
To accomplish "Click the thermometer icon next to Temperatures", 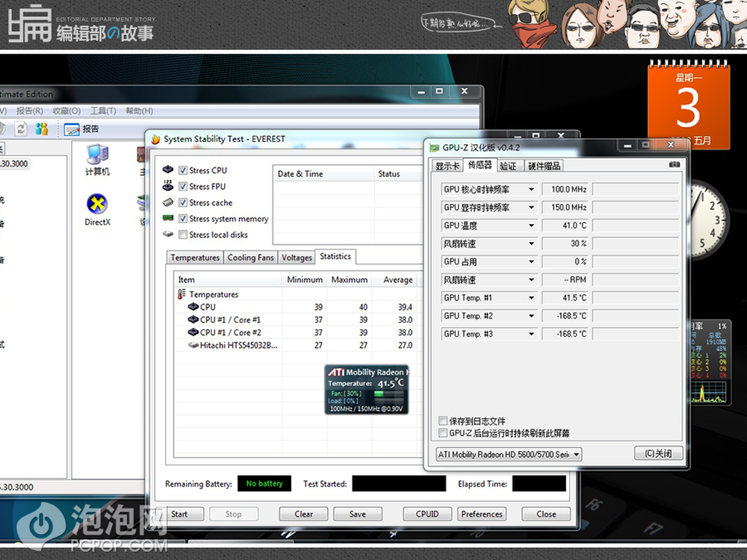I will pyautogui.click(x=182, y=294).
